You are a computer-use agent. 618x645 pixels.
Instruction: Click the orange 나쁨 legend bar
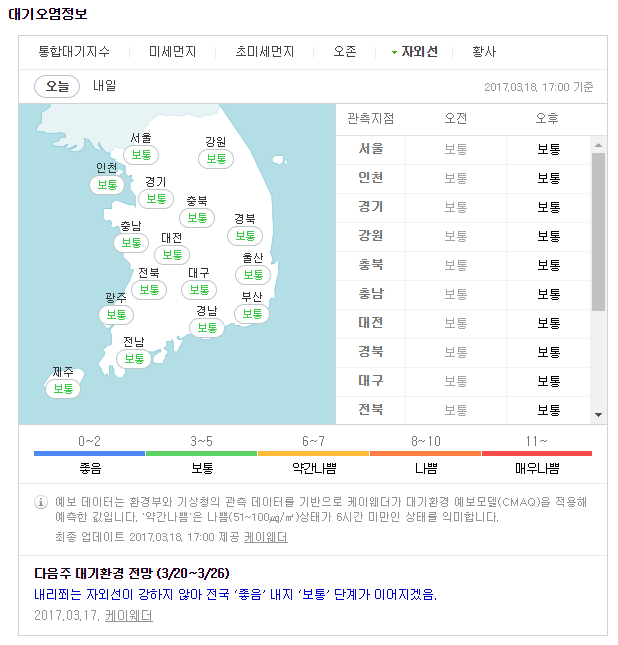(x=425, y=453)
